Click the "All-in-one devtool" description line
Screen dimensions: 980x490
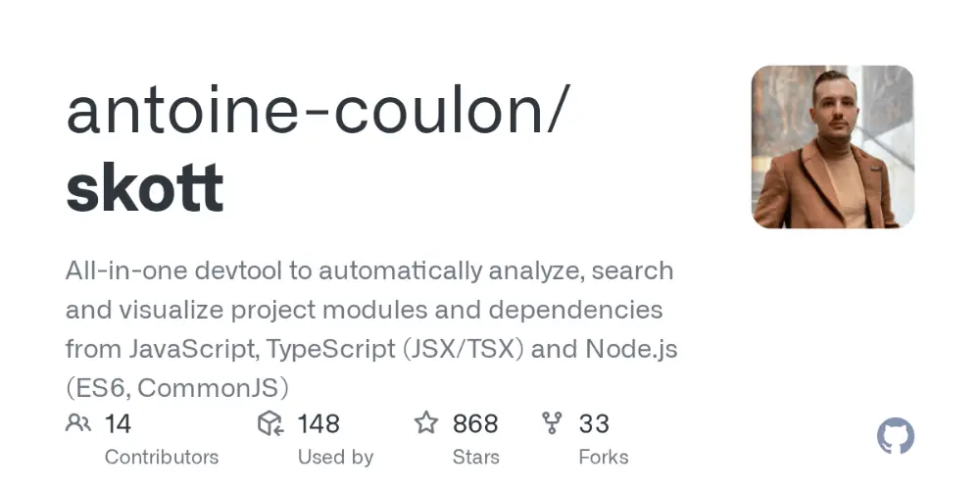point(369,271)
